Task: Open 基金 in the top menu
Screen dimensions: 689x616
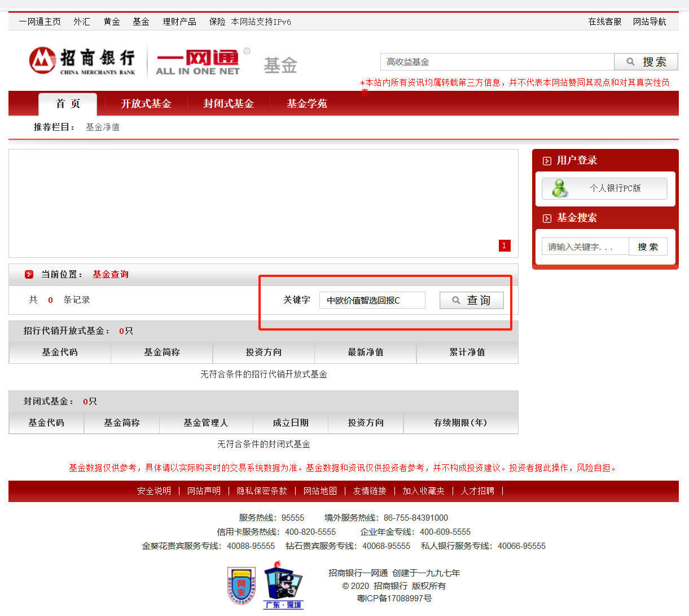Action: 141,21
